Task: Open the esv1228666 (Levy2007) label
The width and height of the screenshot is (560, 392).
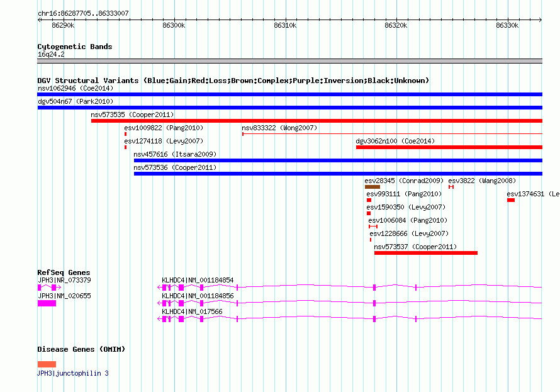Action: [409, 233]
